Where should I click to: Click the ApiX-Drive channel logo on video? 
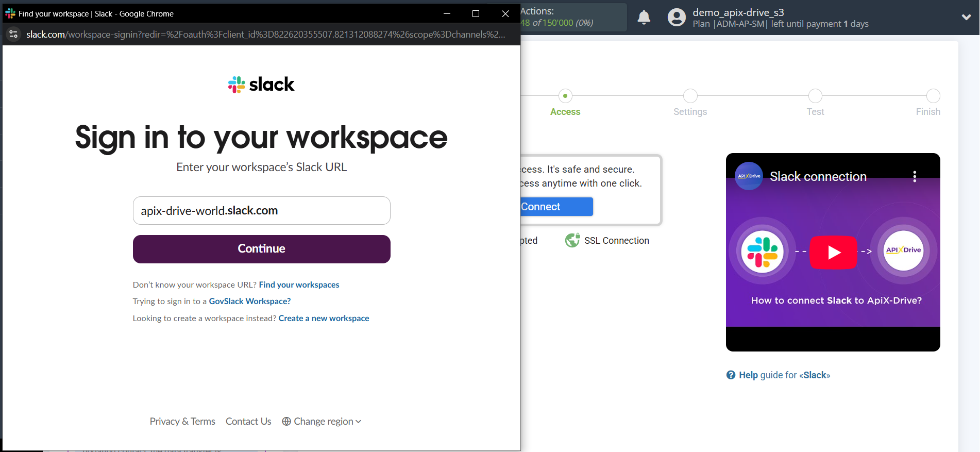click(749, 176)
